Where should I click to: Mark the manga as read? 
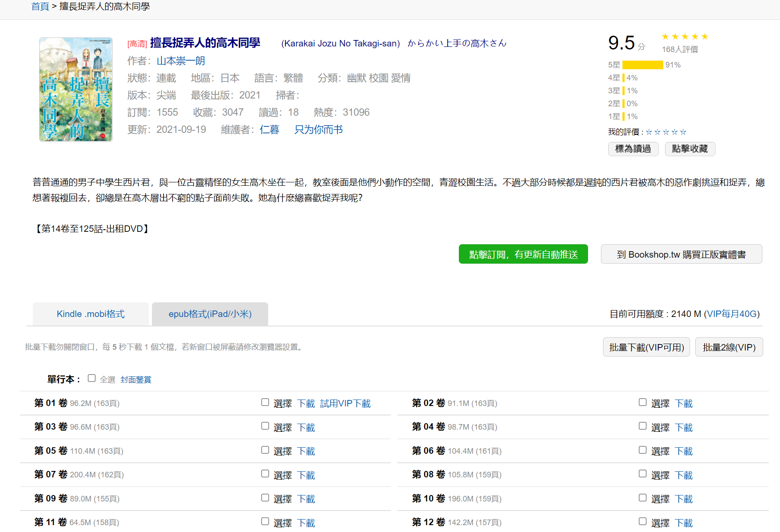point(633,149)
